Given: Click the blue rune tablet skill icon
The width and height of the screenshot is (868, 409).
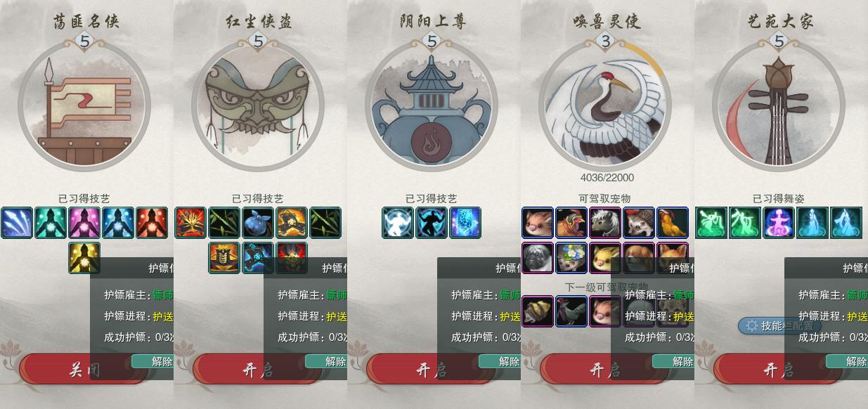Looking at the screenshot, I should click(465, 223).
